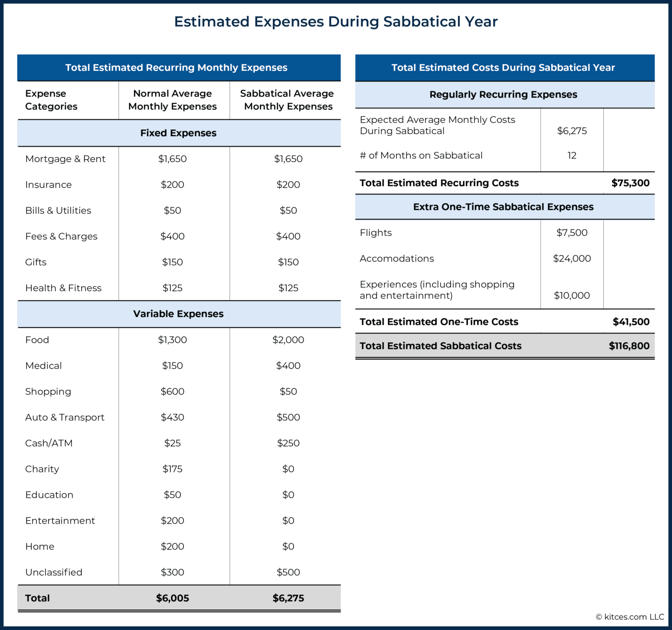The width and height of the screenshot is (672, 630).
Task: Click the $116,800 total sabbatical costs figure
Action: pos(629,346)
